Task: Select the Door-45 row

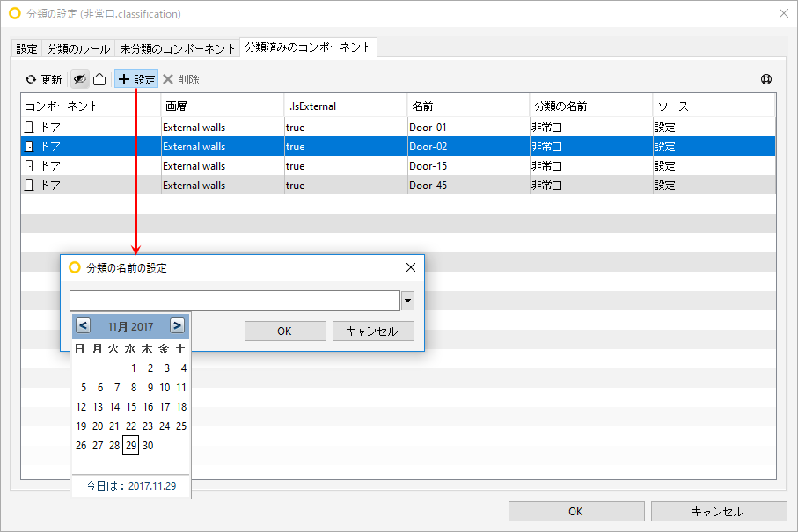Action: [x=399, y=186]
